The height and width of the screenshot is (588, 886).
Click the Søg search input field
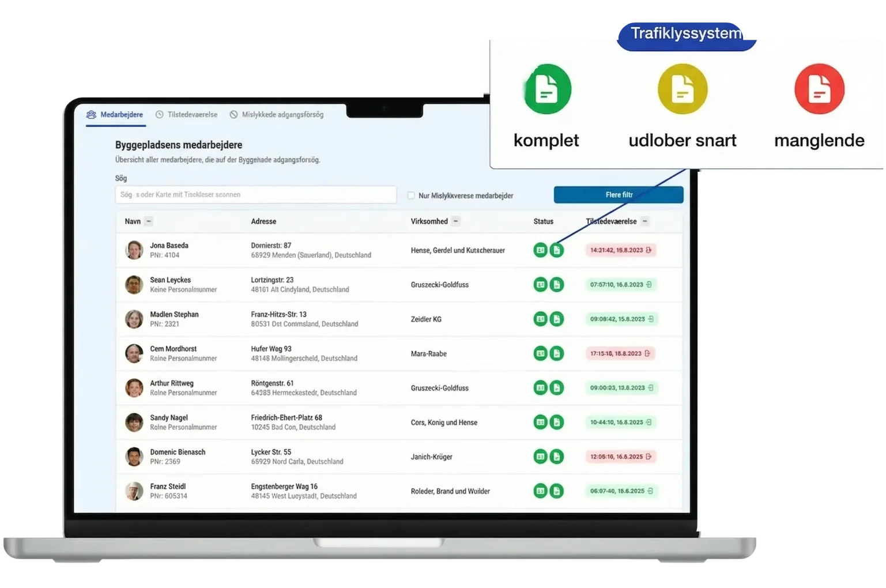coord(256,195)
